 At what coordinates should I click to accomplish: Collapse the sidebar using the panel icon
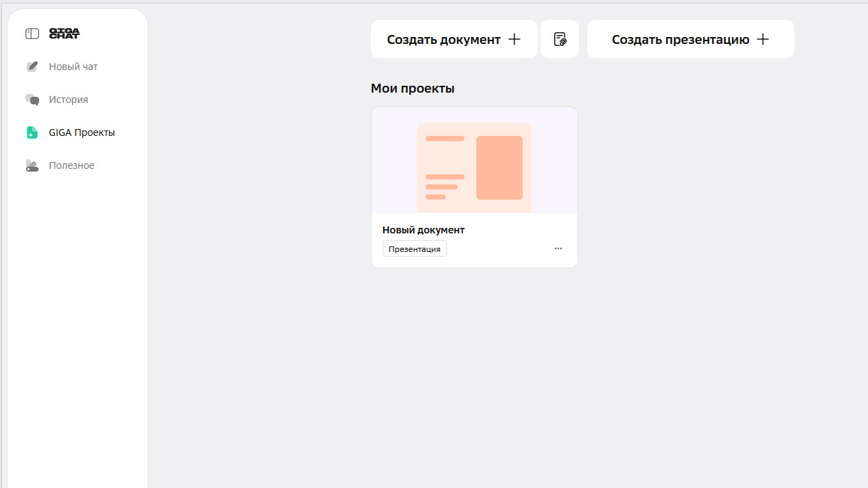[x=32, y=34]
